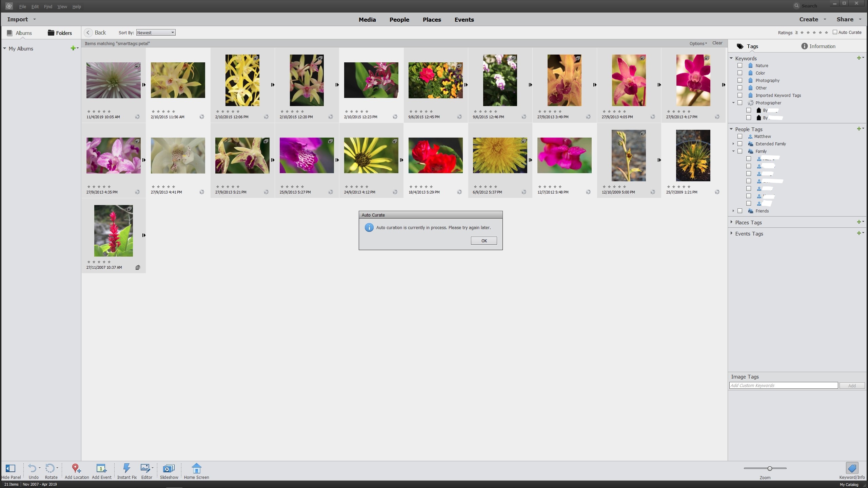This screenshot has height=488, width=868.
Task: Expand the Events Tags section
Action: tap(731, 233)
